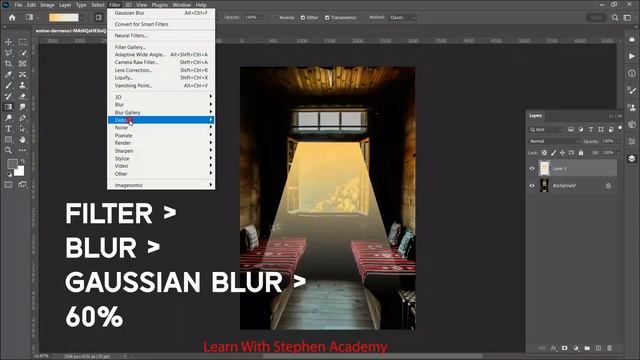This screenshot has width=640, height=360.
Task: Toggle Lock position icon
Action: pyautogui.click(x=562, y=153)
